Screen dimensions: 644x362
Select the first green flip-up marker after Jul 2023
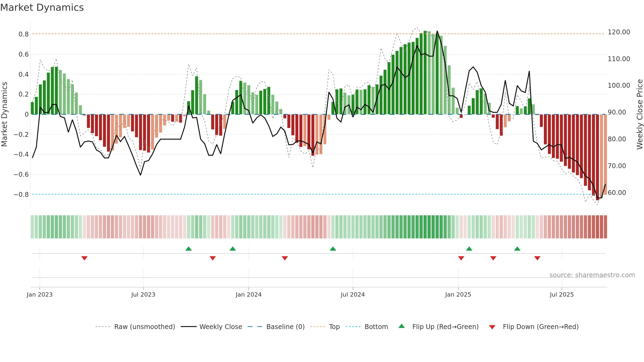(189, 249)
